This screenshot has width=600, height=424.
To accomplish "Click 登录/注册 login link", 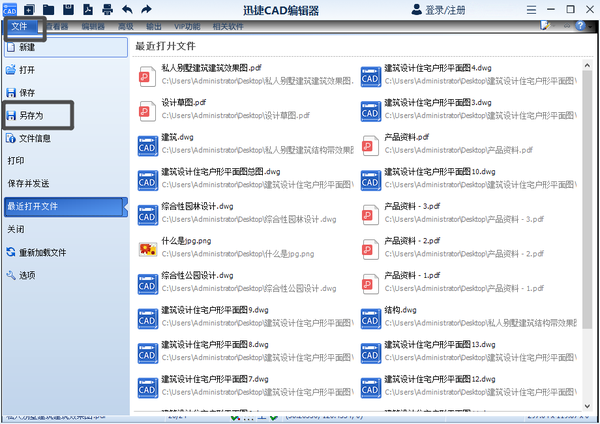I will point(439,10).
